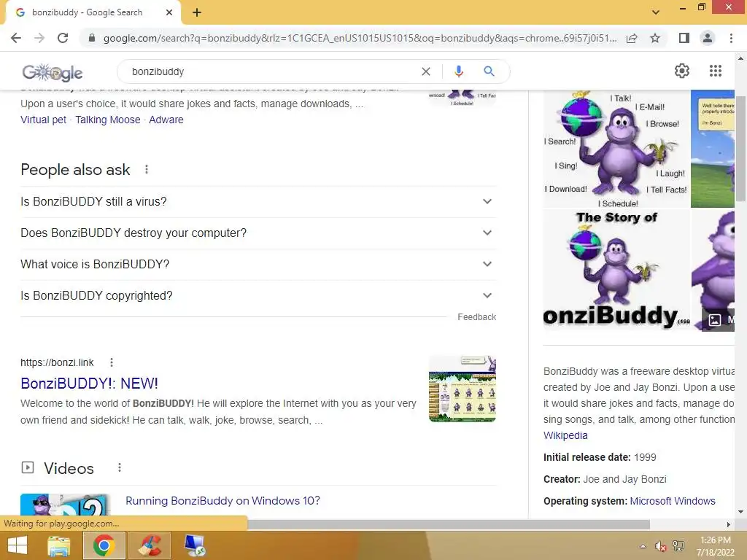This screenshot has width=747, height=560.
Task: View site security padlock info
Action: pyautogui.click(x=92, y=38)
